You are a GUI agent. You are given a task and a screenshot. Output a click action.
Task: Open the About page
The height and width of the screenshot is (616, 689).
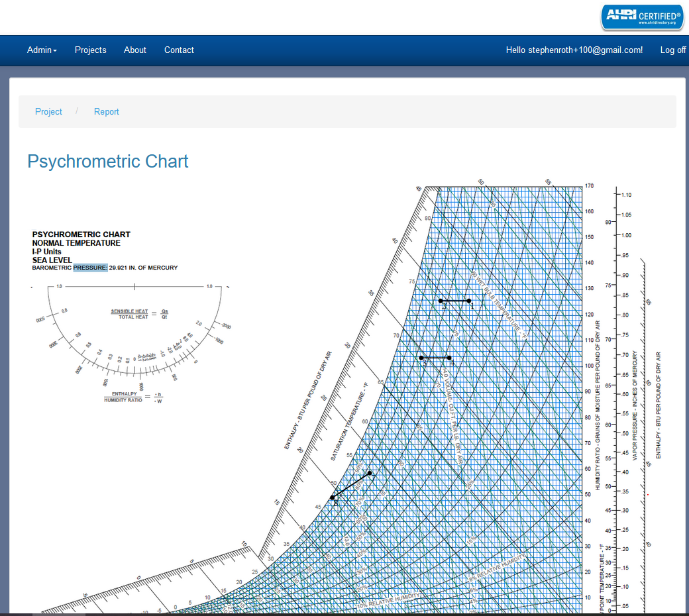pyautogui.click(x=135, y=50)
